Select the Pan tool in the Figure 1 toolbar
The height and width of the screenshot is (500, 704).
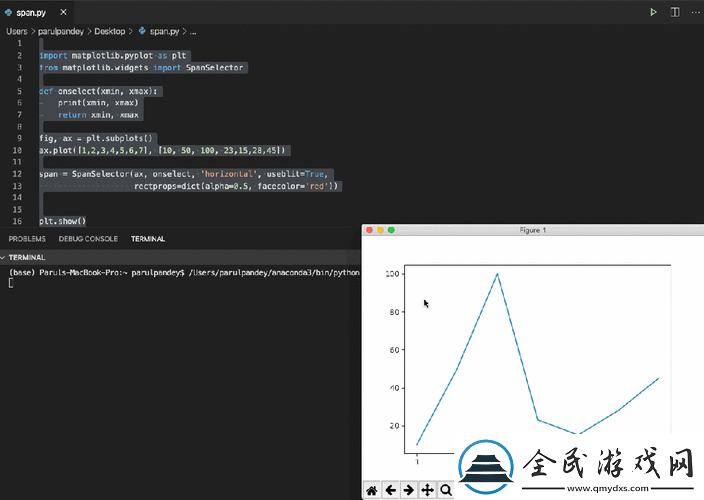(427, 490)
